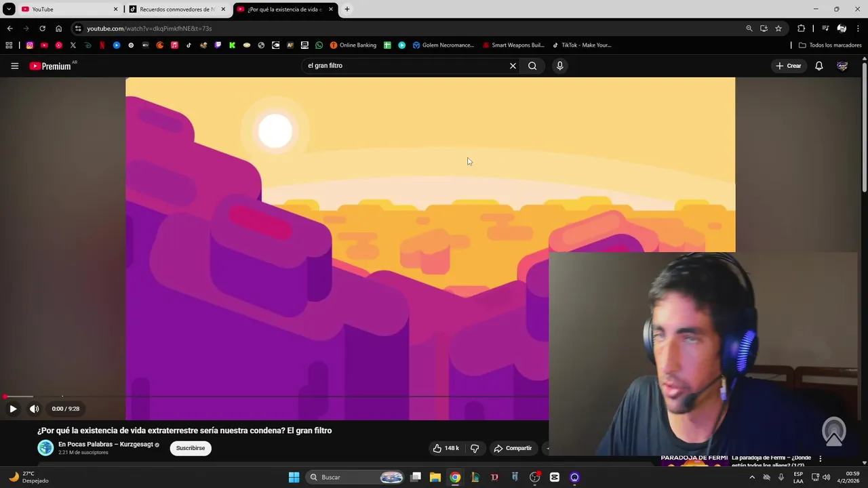This screenshot has width=868, height=488.
Task: Open the En Pocas Palabras – Kurzgesagt channel
Action: click(x=106, y=445)
